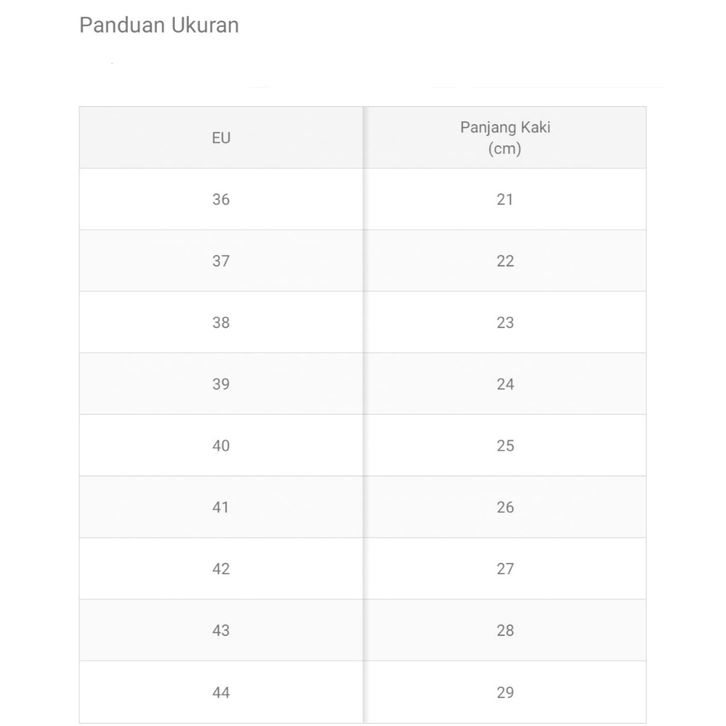Pick the EU size 43 cell
This screenshot has height=726, width=726.
221,630
